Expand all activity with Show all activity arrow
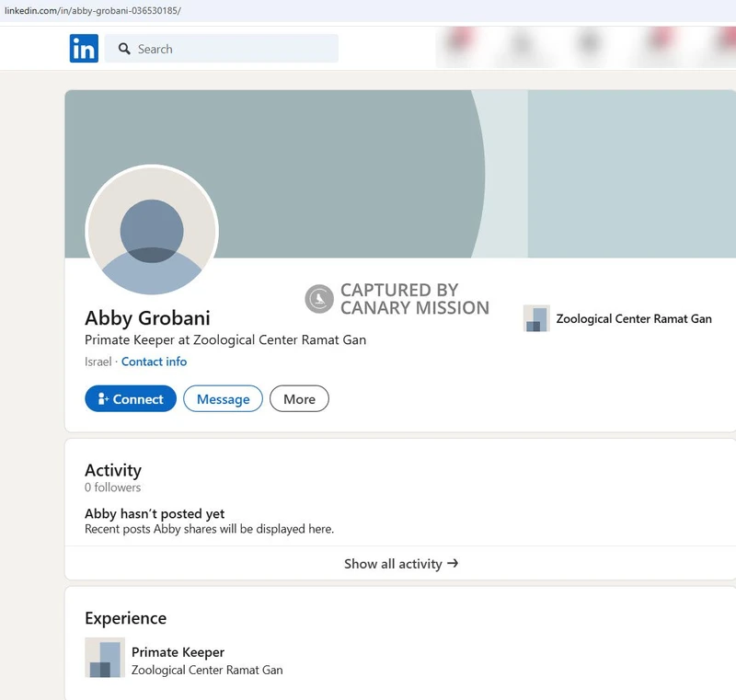The height and width of the screenshot is (700, 736). pos(402,563)
